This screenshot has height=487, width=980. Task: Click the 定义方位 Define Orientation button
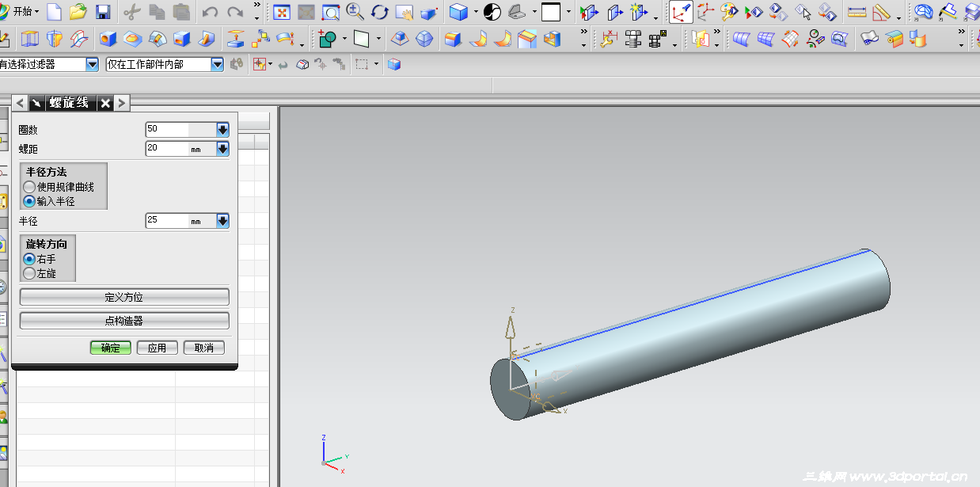pyautogui.click(x=124, y=297)
